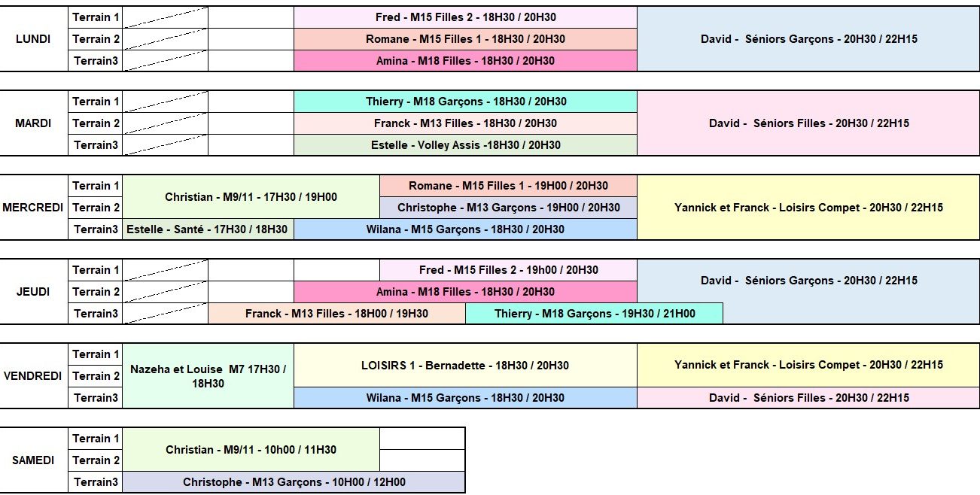Select Wilana M15 Garçons slot on Vendredi

tap(465, 398)
